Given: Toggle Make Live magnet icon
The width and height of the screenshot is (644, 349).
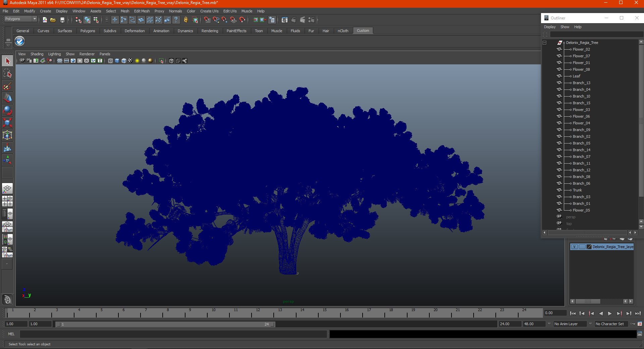Looking at the screenshot, I should tap(242, 20).
